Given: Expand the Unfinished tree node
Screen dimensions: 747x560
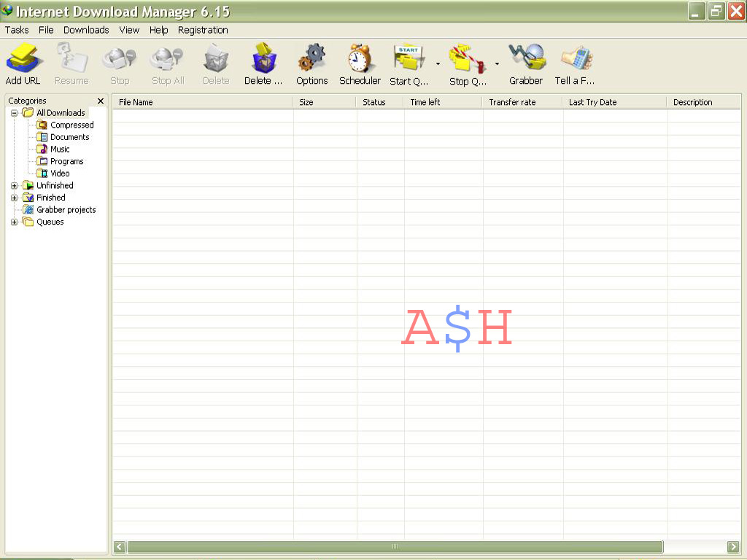Looking at the screenshot, I should [15, 186].
